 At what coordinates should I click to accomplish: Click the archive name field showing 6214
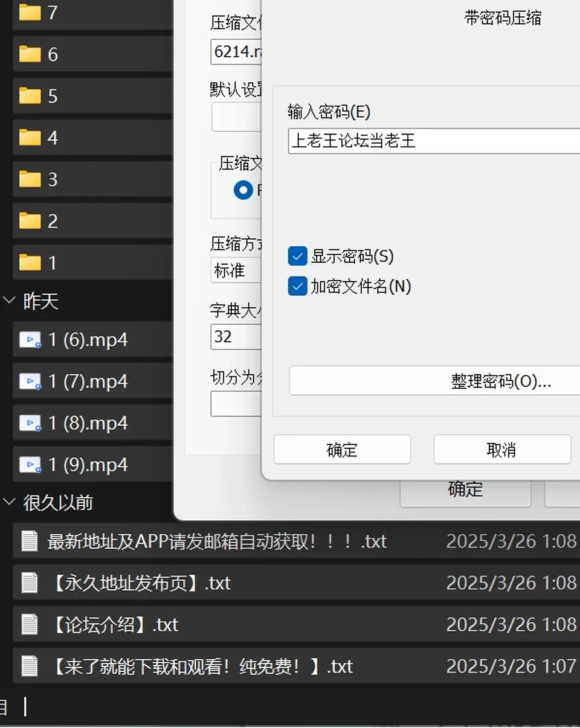[x=236, y=52]
